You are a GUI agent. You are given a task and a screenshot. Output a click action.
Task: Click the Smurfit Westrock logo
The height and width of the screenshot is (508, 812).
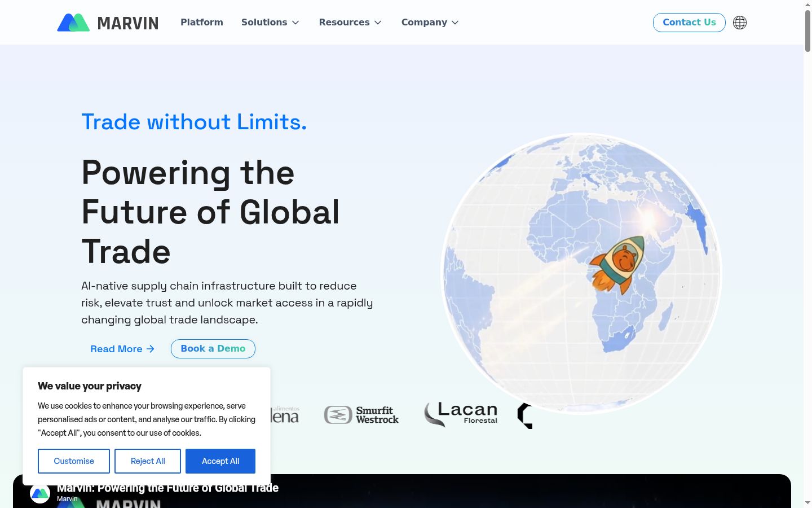(361, 415)
